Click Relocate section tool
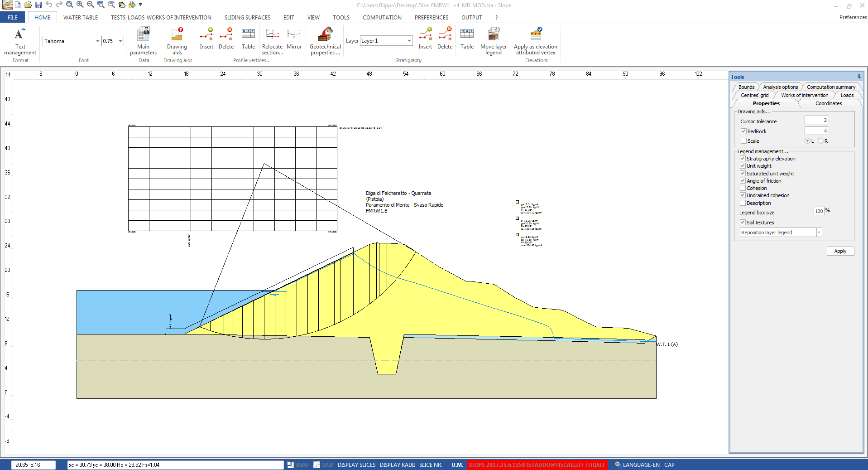Image resolution: width=868 pixels, height=470 pixels. pyautogui.click(x=272, y=41)
